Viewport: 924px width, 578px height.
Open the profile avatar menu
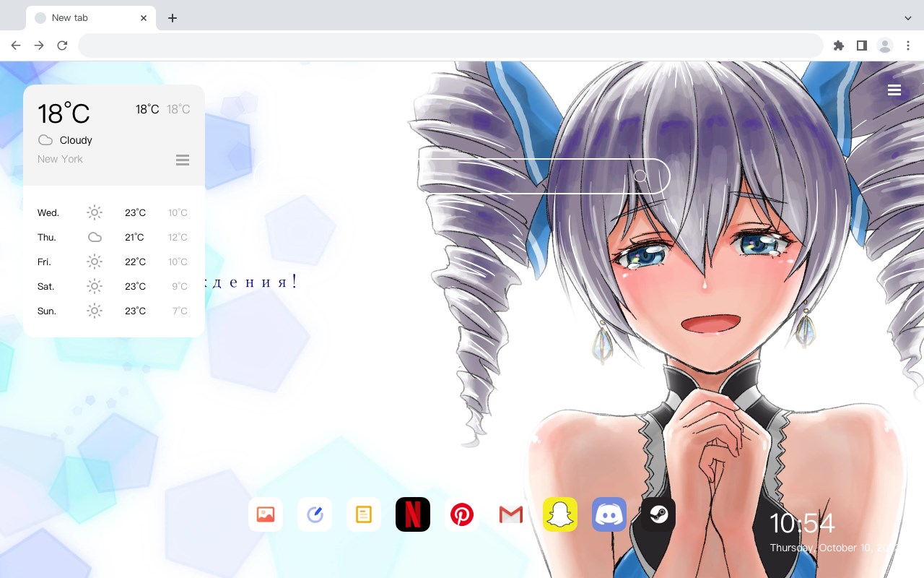885,46
